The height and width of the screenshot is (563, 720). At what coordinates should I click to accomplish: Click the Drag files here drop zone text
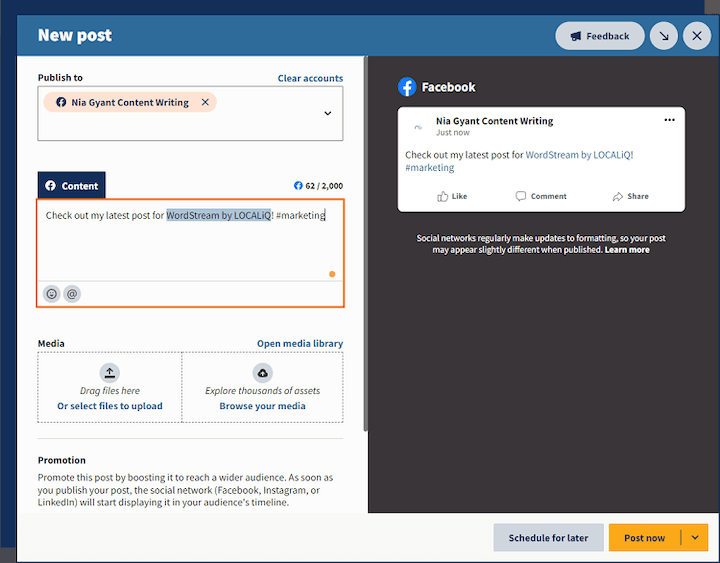tap(110, 391)
